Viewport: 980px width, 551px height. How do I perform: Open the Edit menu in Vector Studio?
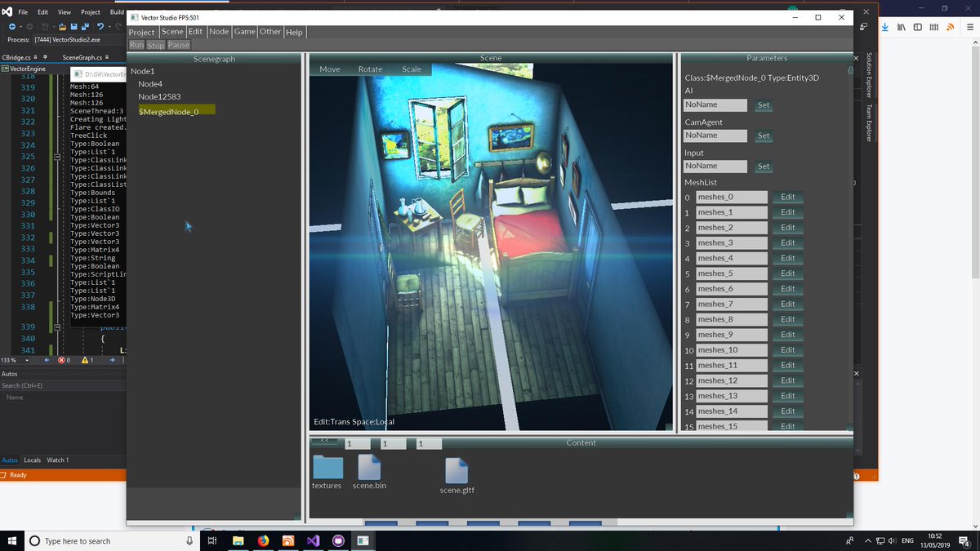tap(195, 32)
